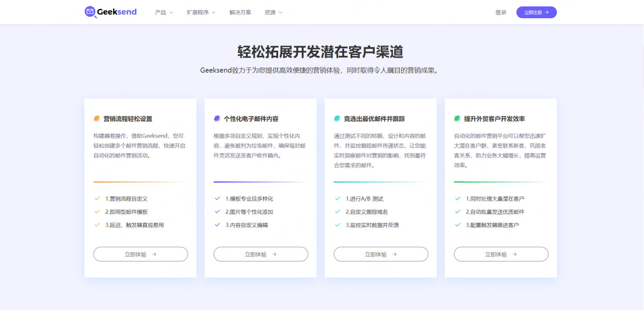Expand the 产品 dropdown menu
The width and height of the screenshot is (644, 310).
164,12
